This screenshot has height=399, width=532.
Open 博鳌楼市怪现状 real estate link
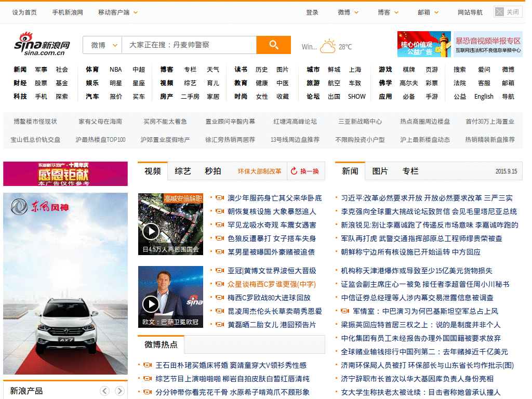(35, 122)
